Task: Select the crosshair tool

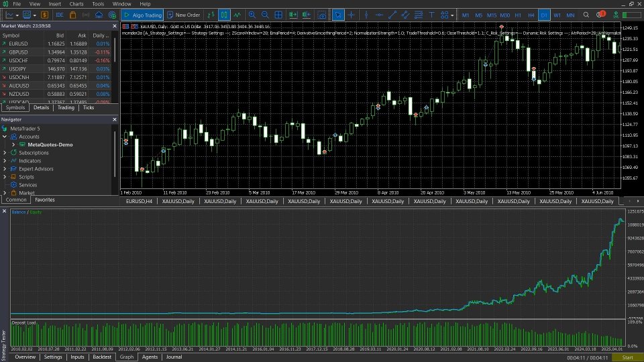Action: pos(351,15)
